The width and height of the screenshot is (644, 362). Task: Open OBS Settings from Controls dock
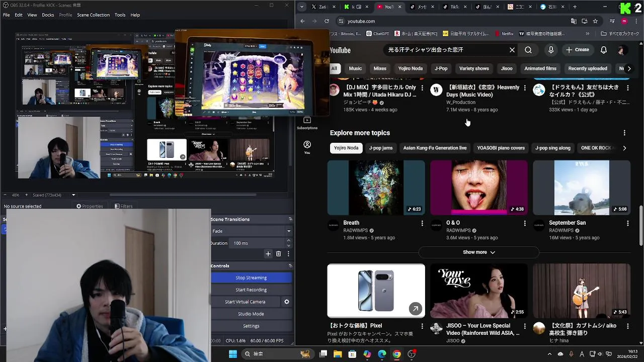(x=251, y=326)
